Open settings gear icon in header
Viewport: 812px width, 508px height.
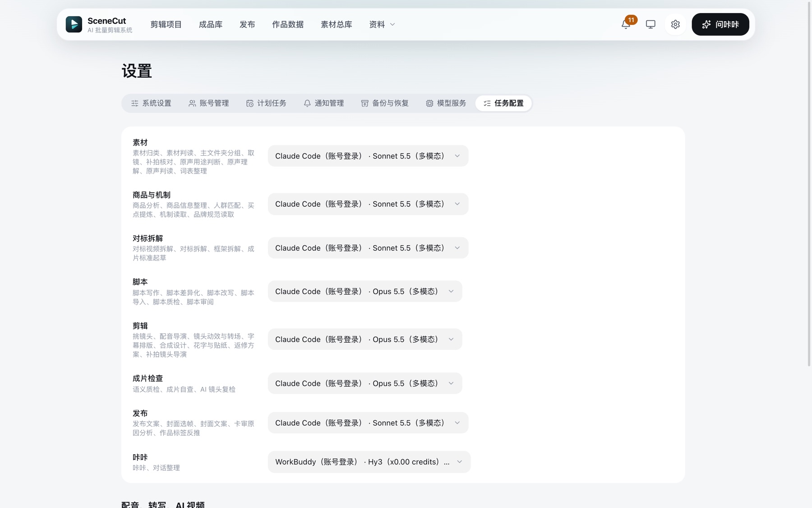tap(675, 24)
